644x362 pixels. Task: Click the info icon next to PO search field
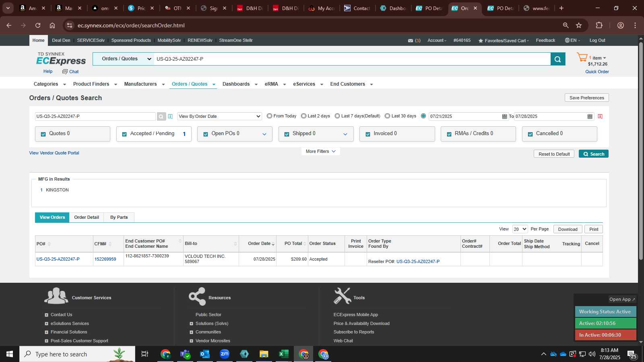tap(170, 116)
